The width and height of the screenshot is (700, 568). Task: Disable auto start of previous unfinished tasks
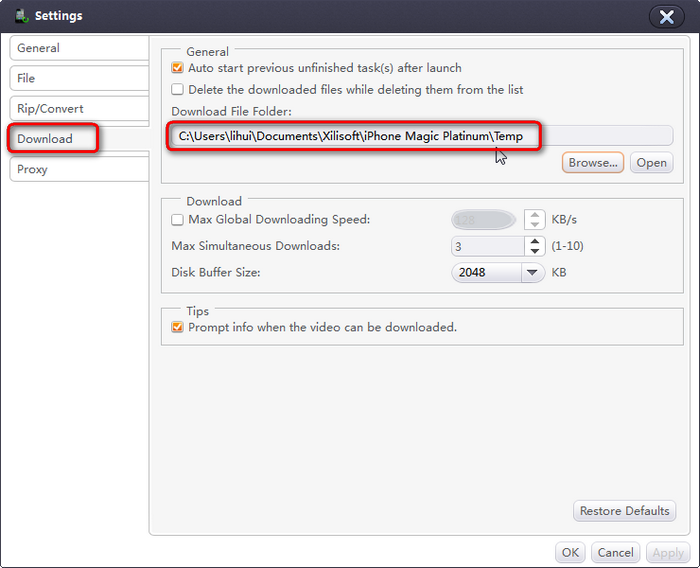coord(178,68)
